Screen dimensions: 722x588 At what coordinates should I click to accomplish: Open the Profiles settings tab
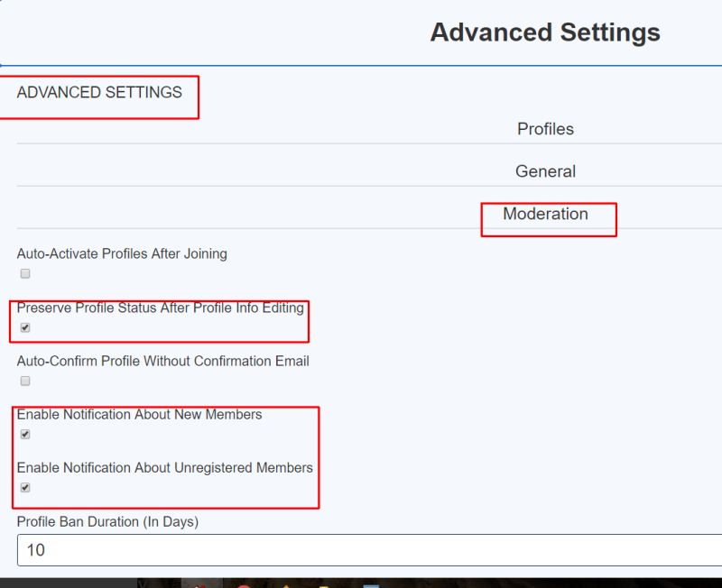[x=545, y=129]
